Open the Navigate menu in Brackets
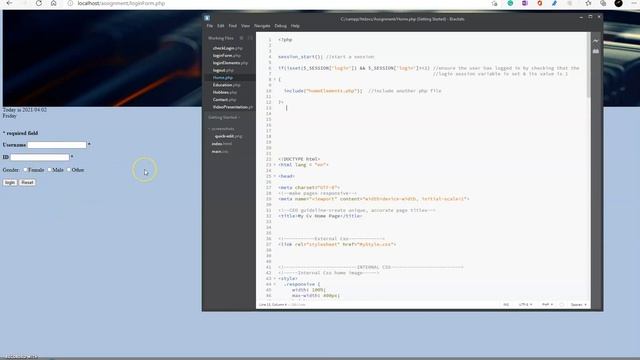 pos(262,26)
